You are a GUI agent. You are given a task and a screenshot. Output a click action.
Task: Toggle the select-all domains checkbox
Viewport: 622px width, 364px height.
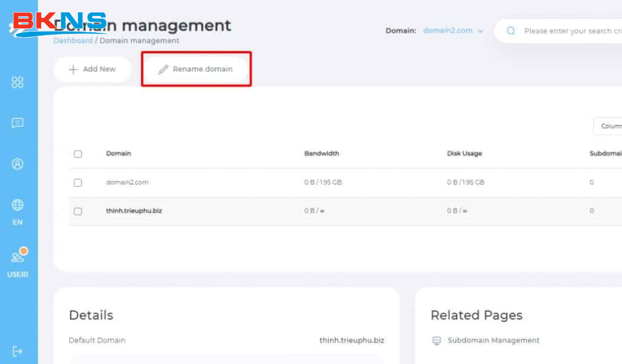point(78,153)
